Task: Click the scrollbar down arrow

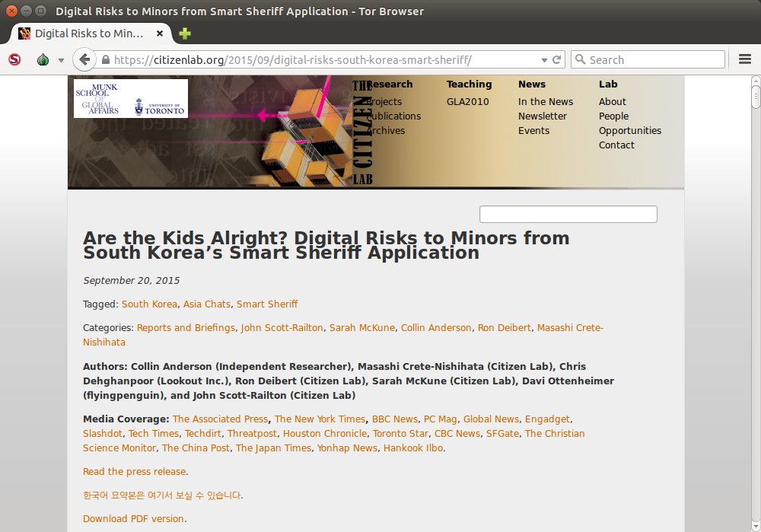Action: pos(756,526)
